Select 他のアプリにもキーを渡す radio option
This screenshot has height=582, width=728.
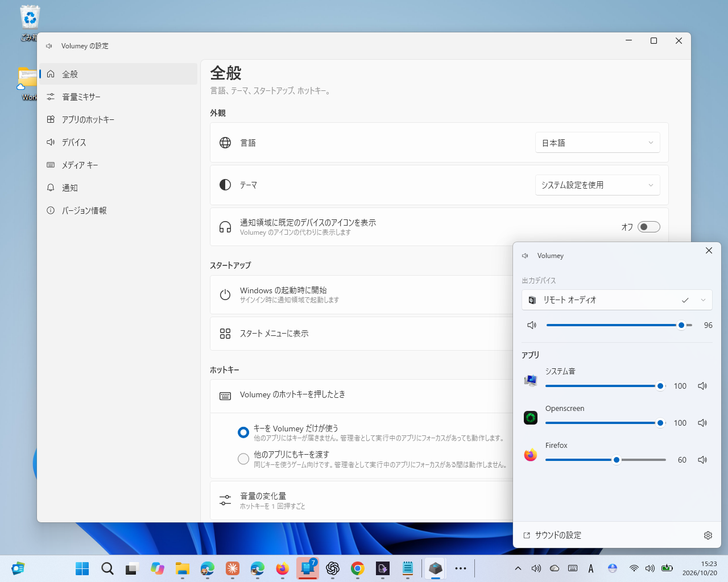(x=243, y=459)
